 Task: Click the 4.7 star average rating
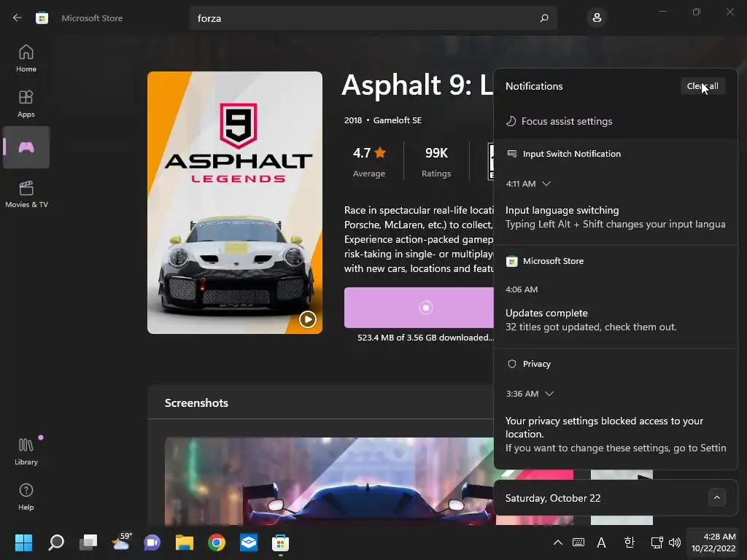click(369, 162)
